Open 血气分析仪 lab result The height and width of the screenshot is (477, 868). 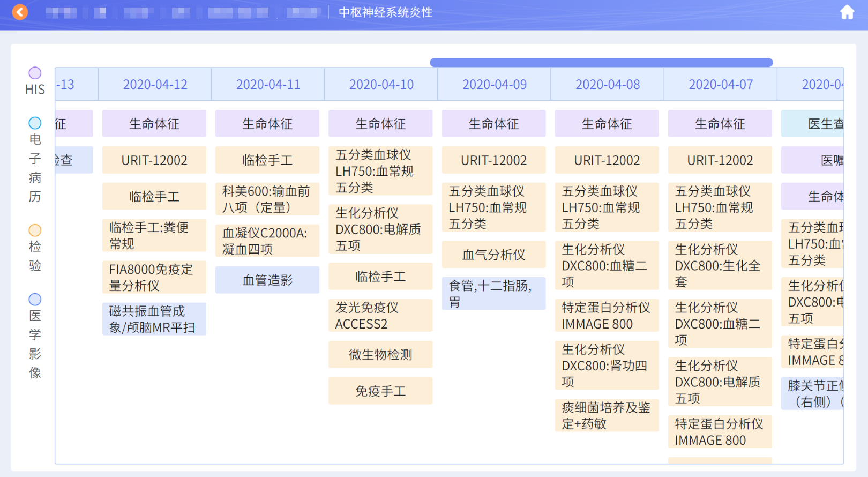493,255
